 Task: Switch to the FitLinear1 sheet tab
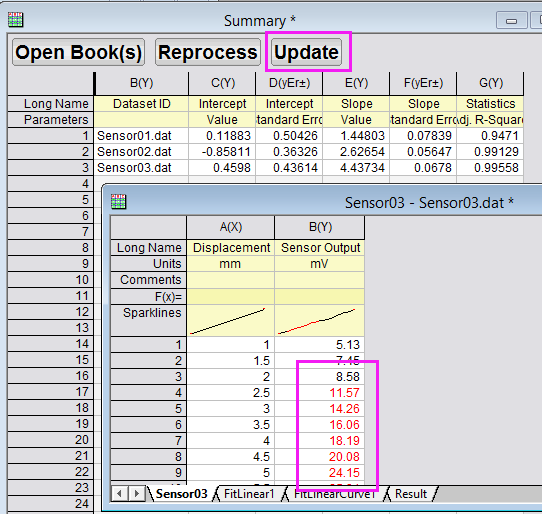tap(249, 494)
